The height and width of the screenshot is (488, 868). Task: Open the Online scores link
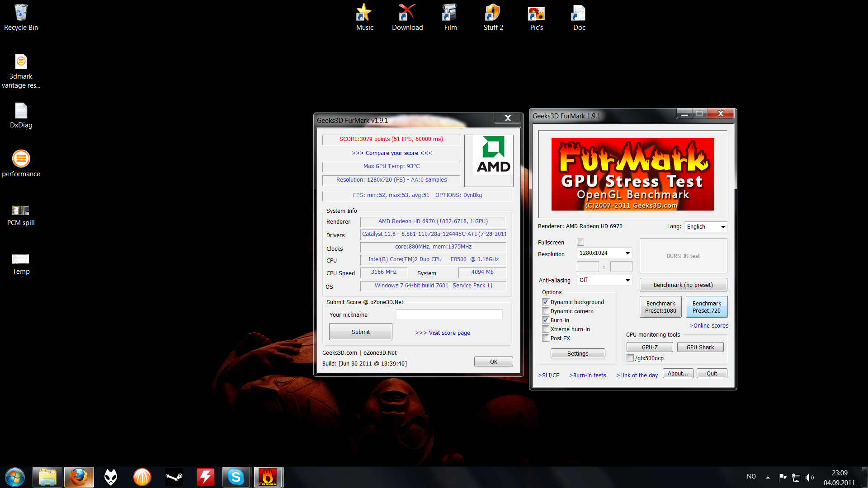tap(709, 325)
